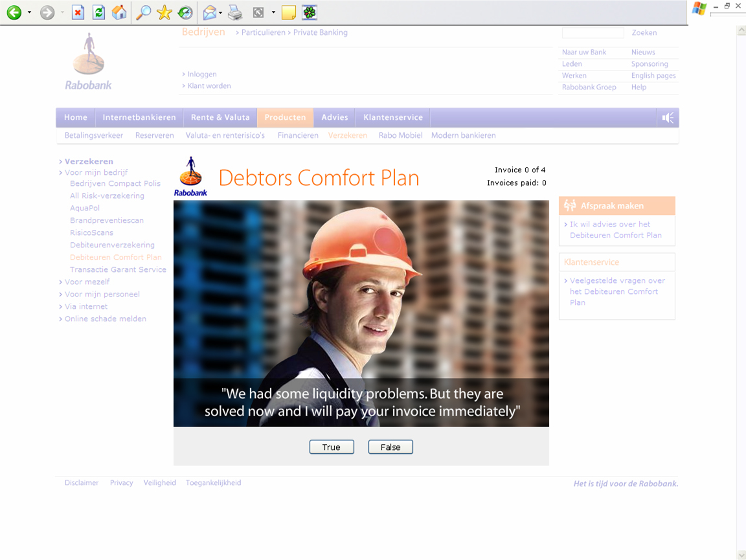
Task: Open Favorites star icon
Action: (x=164, y=12)
